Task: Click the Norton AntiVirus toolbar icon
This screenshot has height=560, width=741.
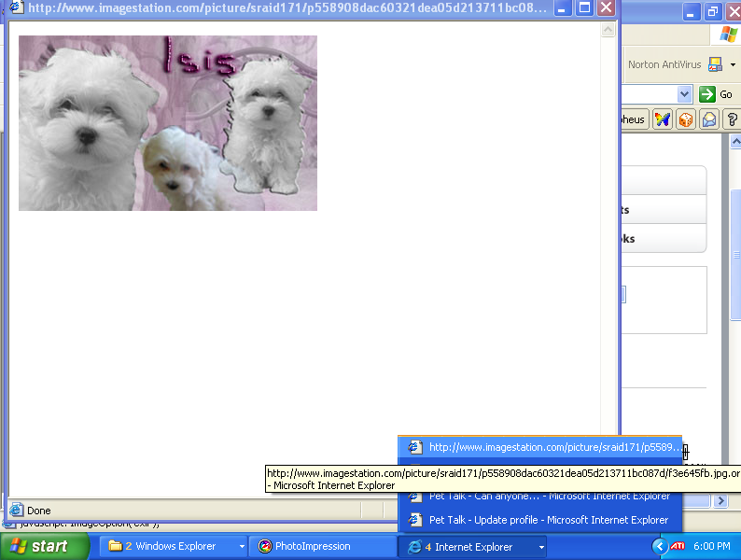Action: tap(716, 64)
